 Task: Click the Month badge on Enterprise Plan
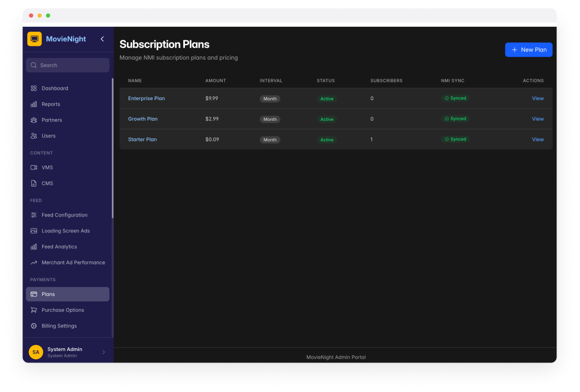[270, 98]
